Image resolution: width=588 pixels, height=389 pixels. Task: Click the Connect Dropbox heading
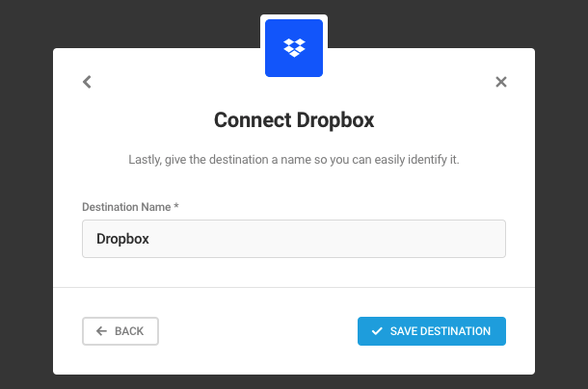point(294,120)
